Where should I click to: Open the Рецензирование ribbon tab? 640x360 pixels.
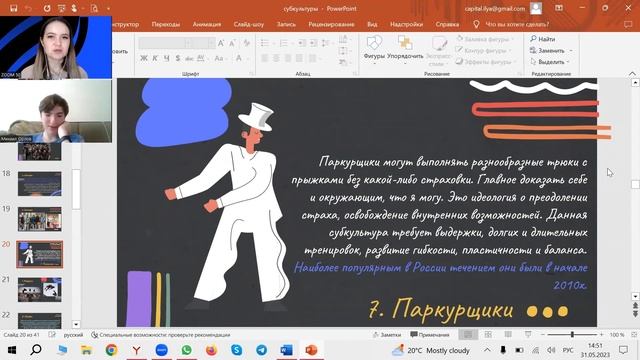point(331,24)
